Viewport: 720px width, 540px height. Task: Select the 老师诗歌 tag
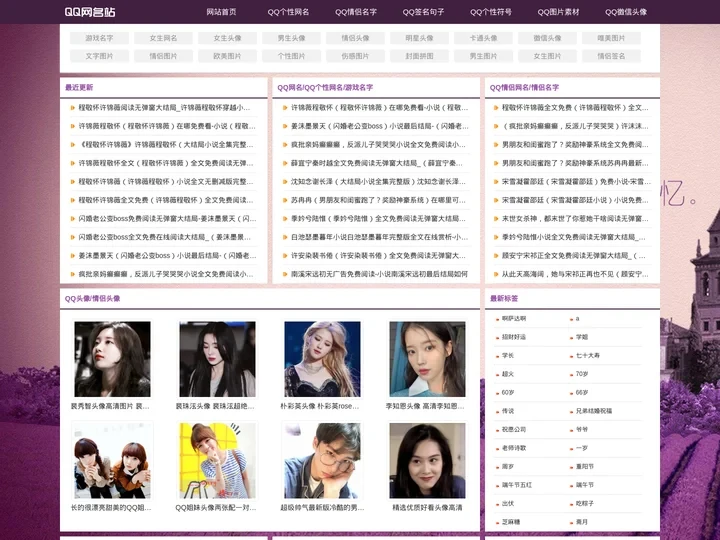[513, 448]
